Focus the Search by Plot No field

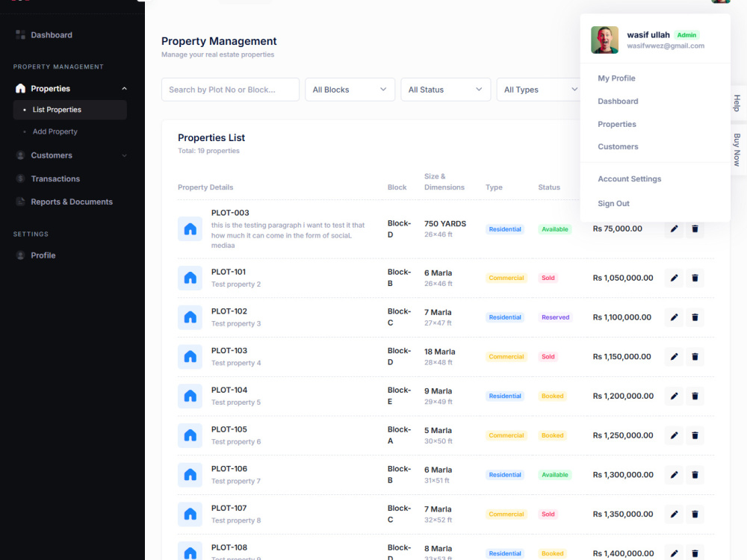pyautogui.click(x=230, y=90)
